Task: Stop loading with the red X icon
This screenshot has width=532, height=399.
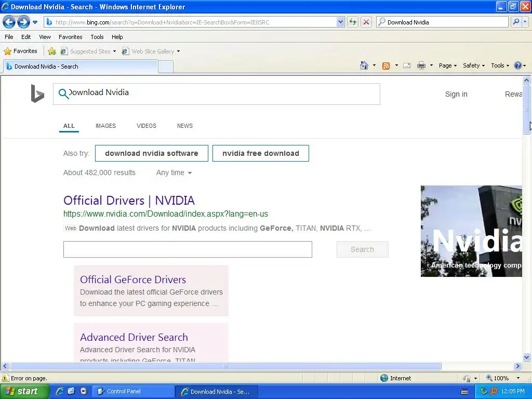Action: (366, 22)
